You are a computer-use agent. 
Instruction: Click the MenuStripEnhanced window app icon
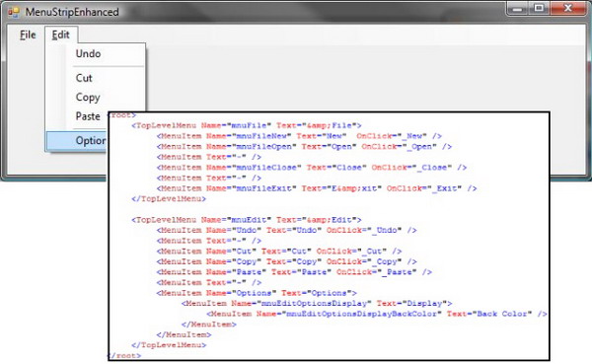(14, 12)
